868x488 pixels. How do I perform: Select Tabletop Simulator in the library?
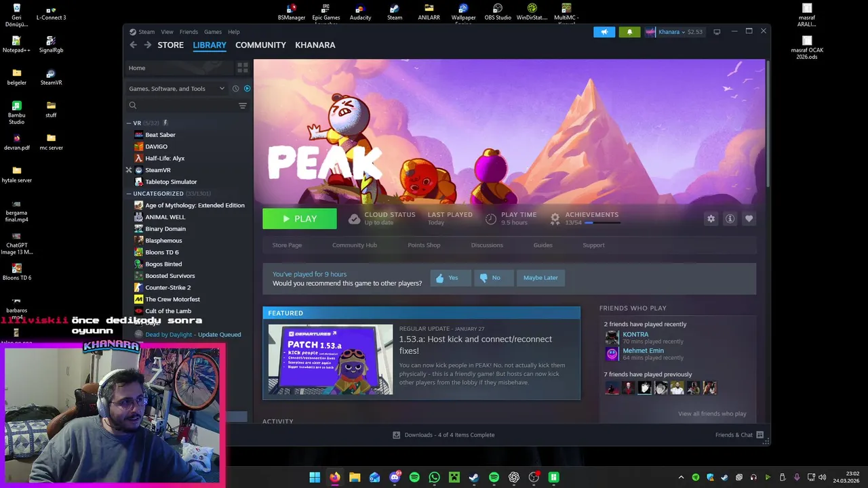pos(171,182)
